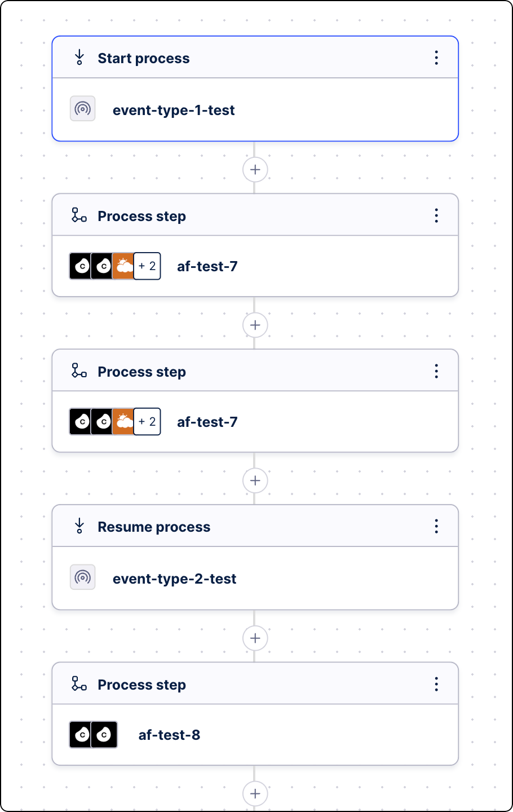This screenshot has height=812, width=513.
Task: Click the branch icon on the first Process step header
Action: [79, 215]
